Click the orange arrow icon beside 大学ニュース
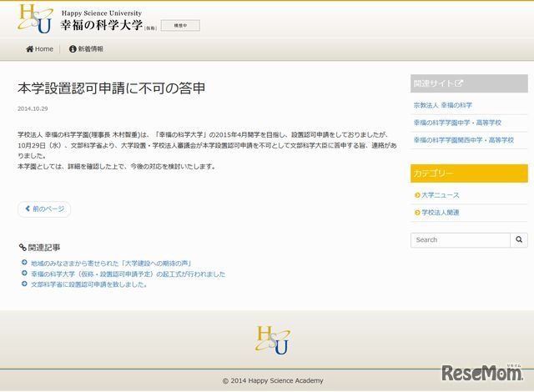 pyautogui.click(x=417, y=195)
